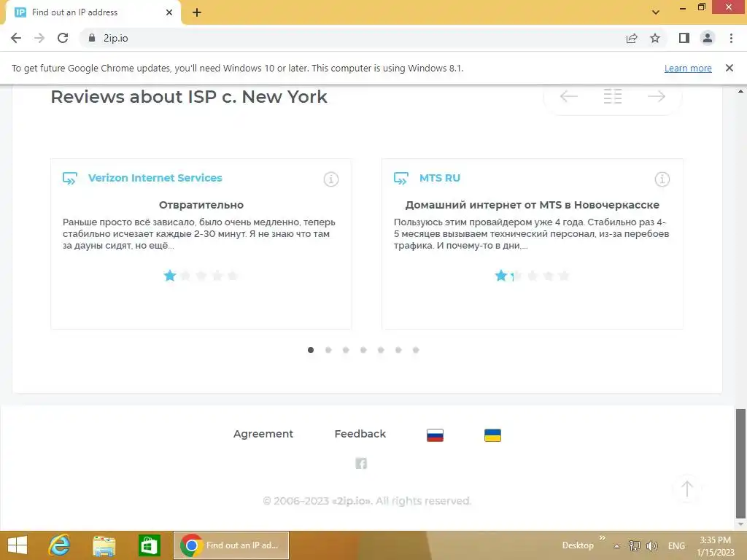The height and width of the screenshot is (560, 747).
Task: Show previous ISP reviews with left arrow
Action: tap(569, 96)
